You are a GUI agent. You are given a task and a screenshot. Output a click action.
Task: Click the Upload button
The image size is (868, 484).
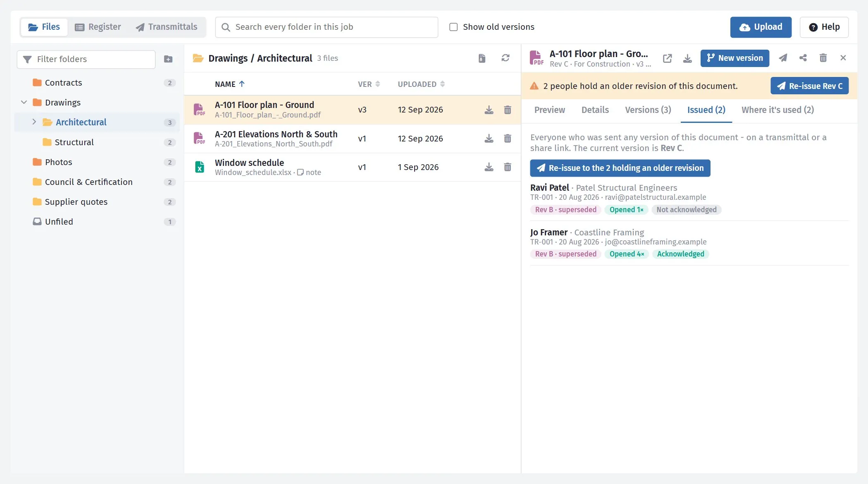761,27
